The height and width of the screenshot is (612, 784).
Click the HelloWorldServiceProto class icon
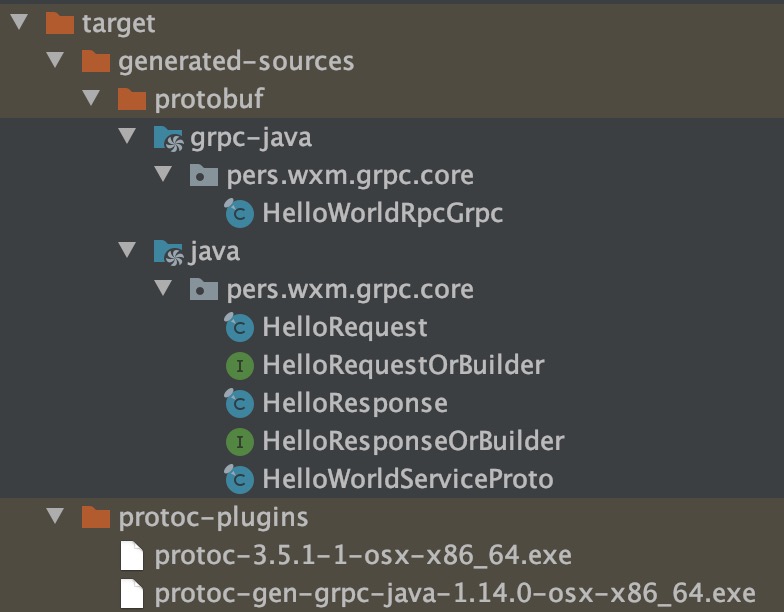click(x=238, y=479)
